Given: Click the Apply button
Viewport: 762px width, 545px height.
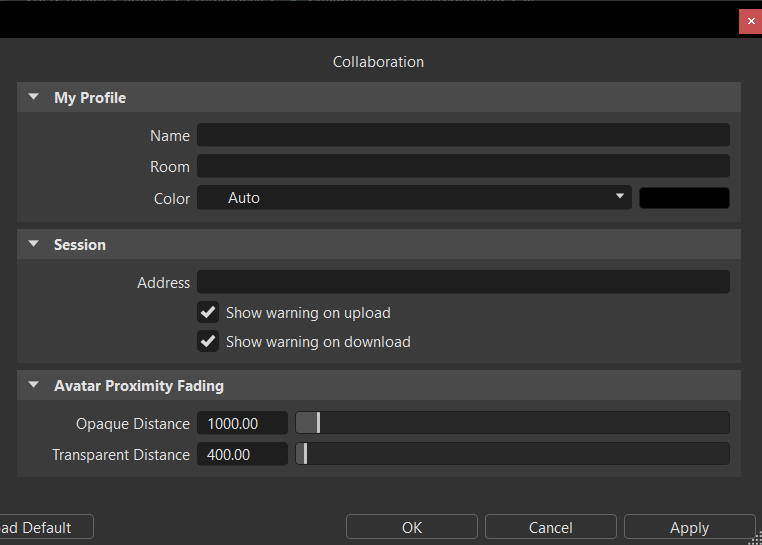Looking at the screenshot, I should tap(690, 527).
